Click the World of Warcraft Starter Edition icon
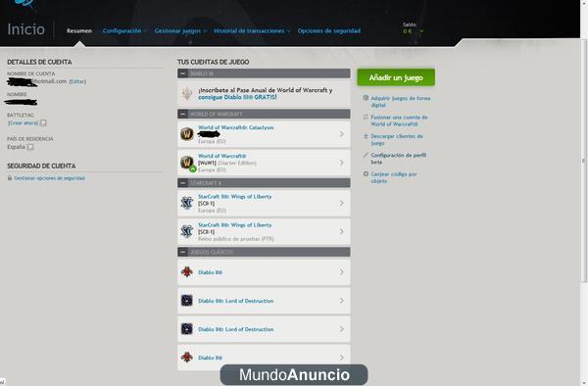The image size is (588, 386). click(187, 163)
